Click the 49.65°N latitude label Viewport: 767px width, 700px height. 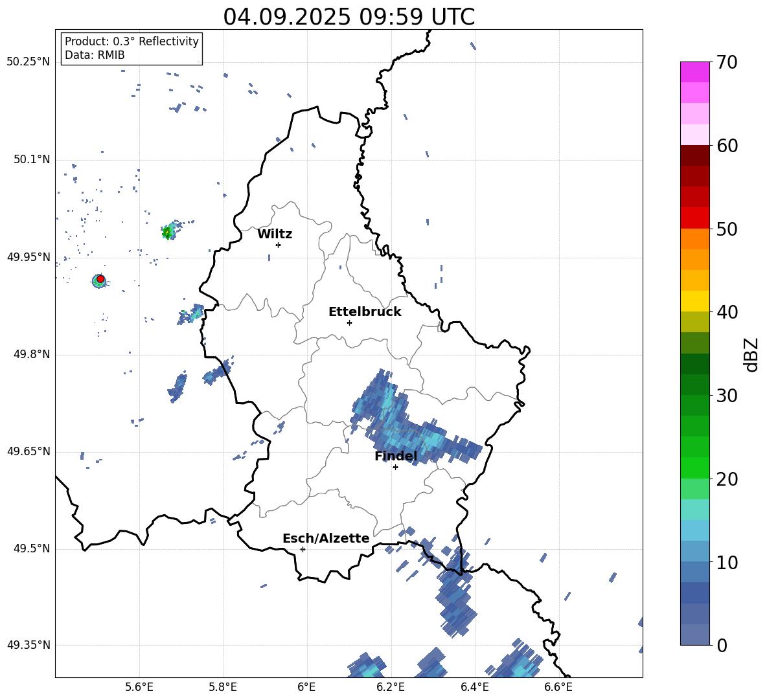pyautogui.click(x=29, y=451)
